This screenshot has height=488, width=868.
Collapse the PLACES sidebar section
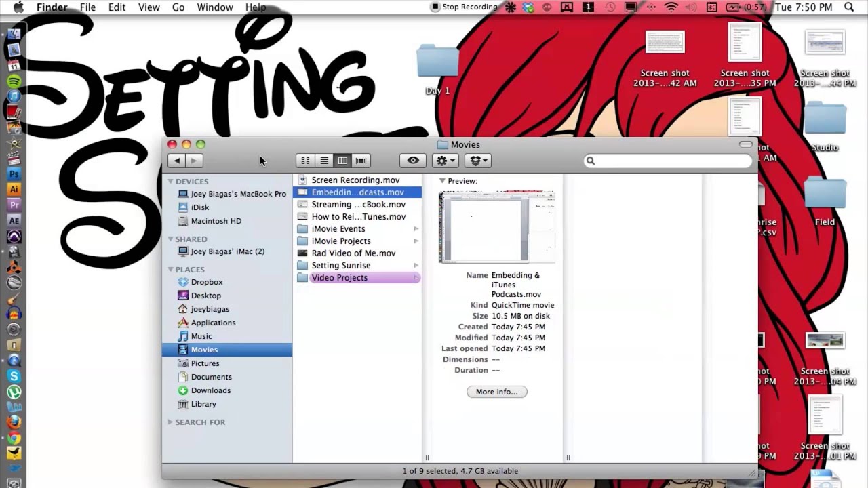point(171,270)
